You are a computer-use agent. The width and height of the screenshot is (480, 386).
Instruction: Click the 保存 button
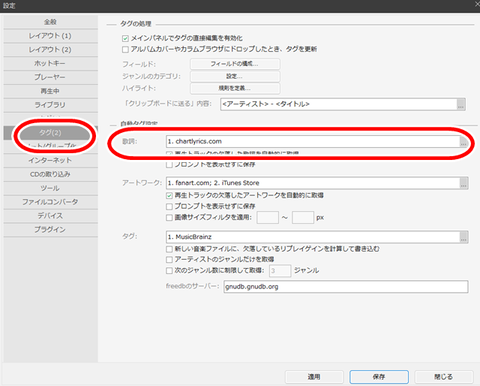click(x=379, y=377)
